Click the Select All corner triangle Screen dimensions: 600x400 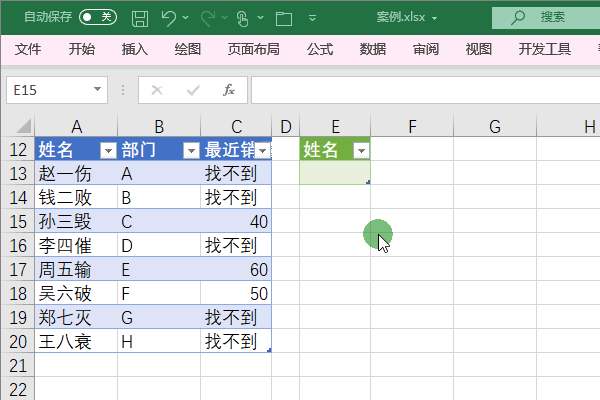[23, 126]
